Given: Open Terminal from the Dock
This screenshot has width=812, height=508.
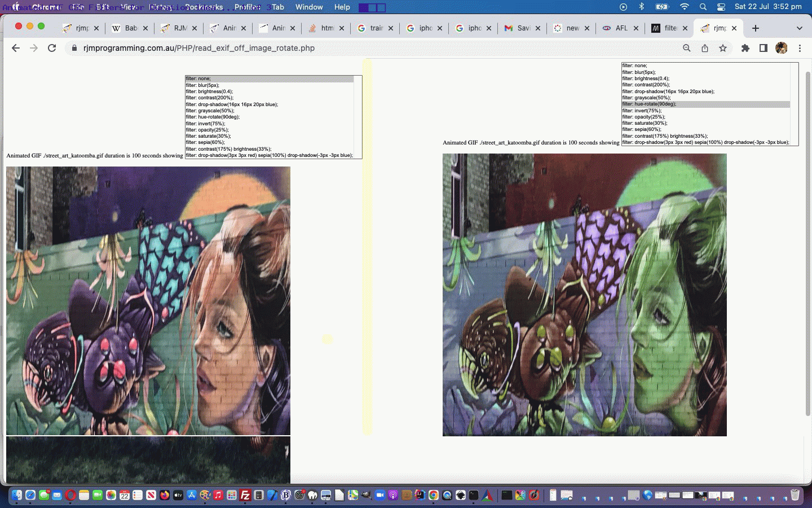Looking at the screenshot, I should click(474, 495).
